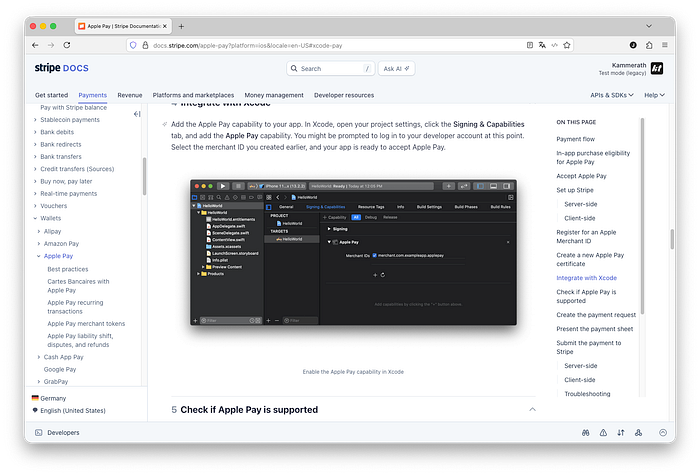Bookmark this page with the star icon
Viewport: 700px width, 475px height.
point(567,45)
